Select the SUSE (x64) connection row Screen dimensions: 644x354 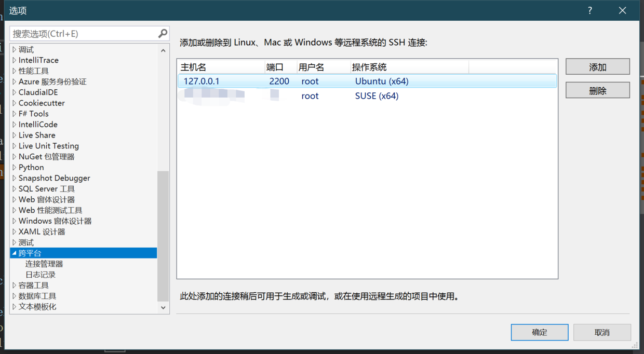pos(367,96)
